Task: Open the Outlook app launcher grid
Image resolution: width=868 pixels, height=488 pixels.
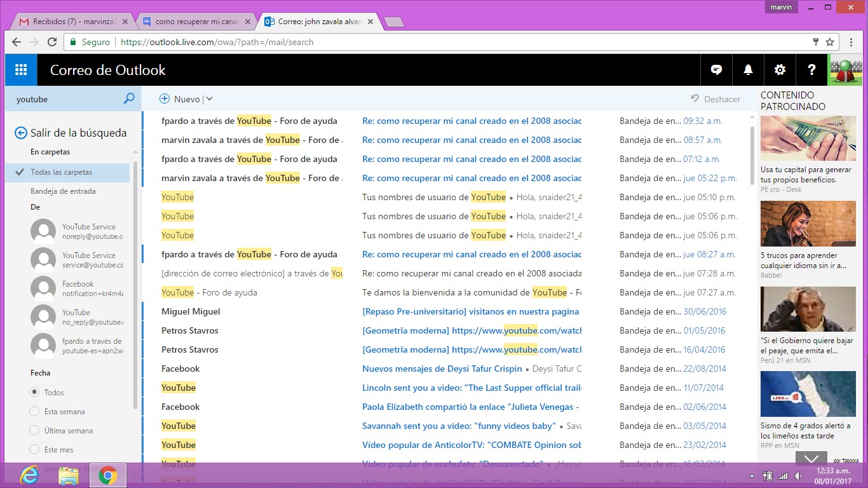Action: tap(21, 70)
